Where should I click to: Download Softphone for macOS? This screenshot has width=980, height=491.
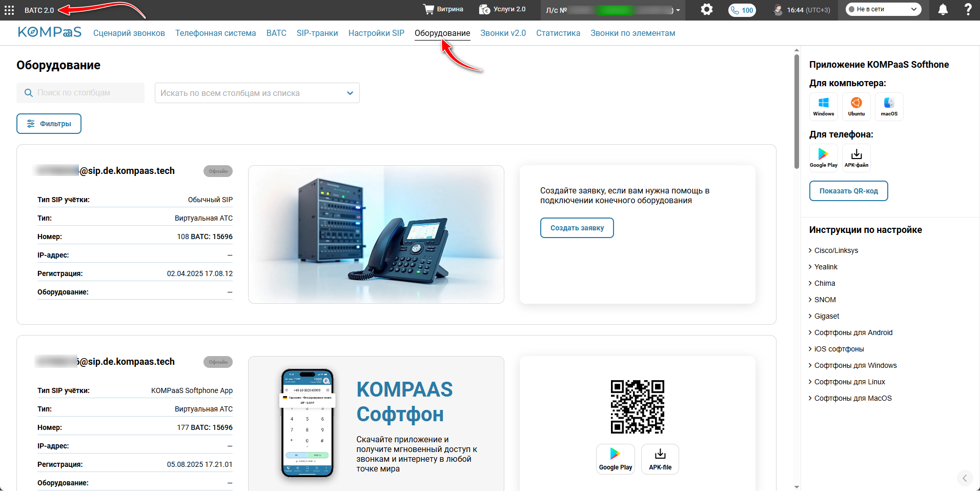click(x=889, y=107)
